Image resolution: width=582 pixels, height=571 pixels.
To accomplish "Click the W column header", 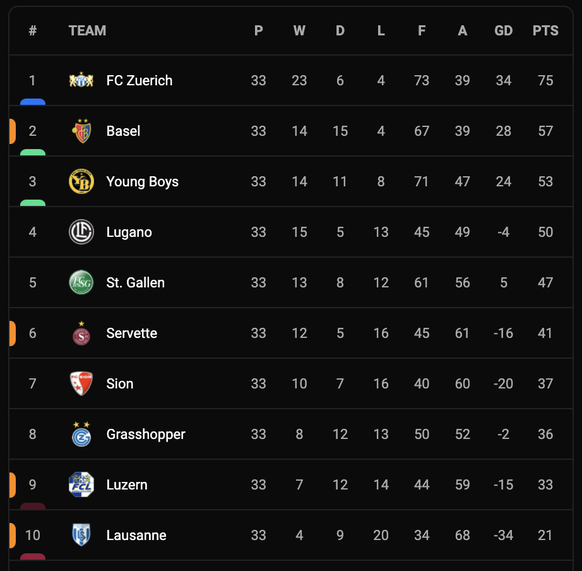I will pos(299,30).
